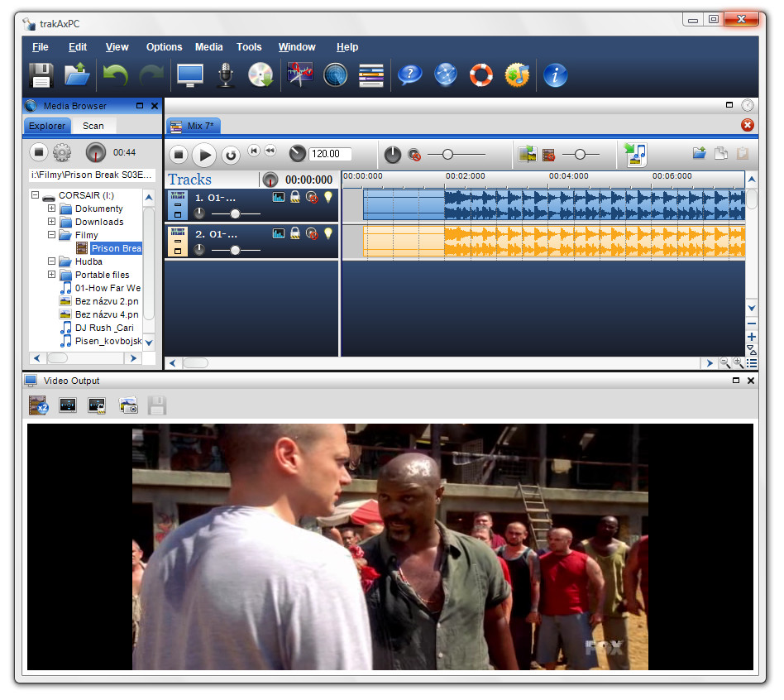The width and height of the screenshot is (784, 700).
Task: Click the dollar music note store icon
Action: click(x=517, y=75)
